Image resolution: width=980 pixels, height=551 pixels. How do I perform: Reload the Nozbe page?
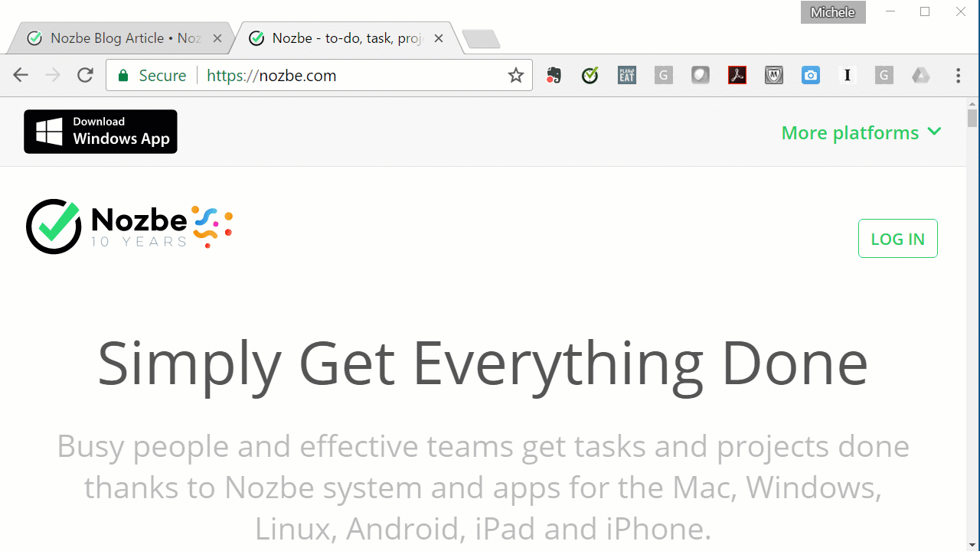tap(85, 75)
